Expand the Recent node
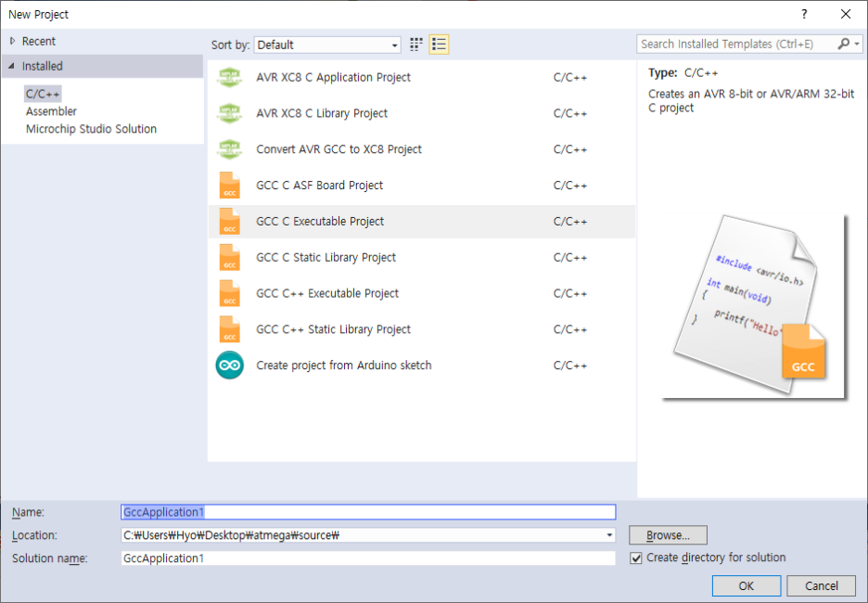 click(12, 41)
